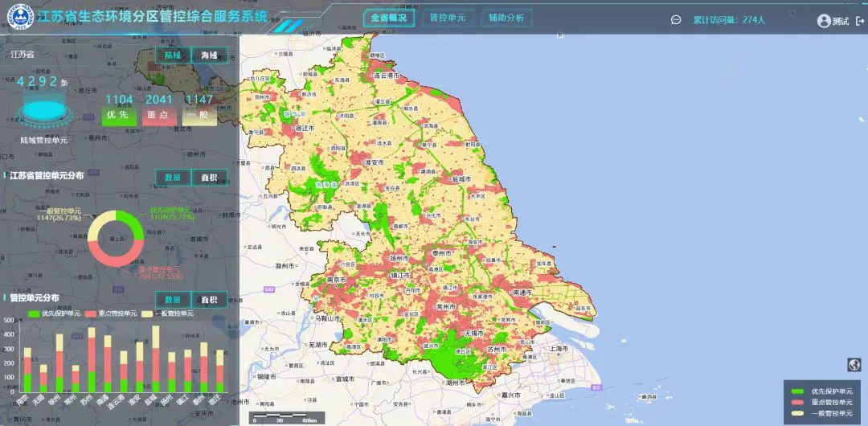Viewport: 868px width, 426px height.
Task: Open the 全省概况 tab
Action: [x=388, y=18]
